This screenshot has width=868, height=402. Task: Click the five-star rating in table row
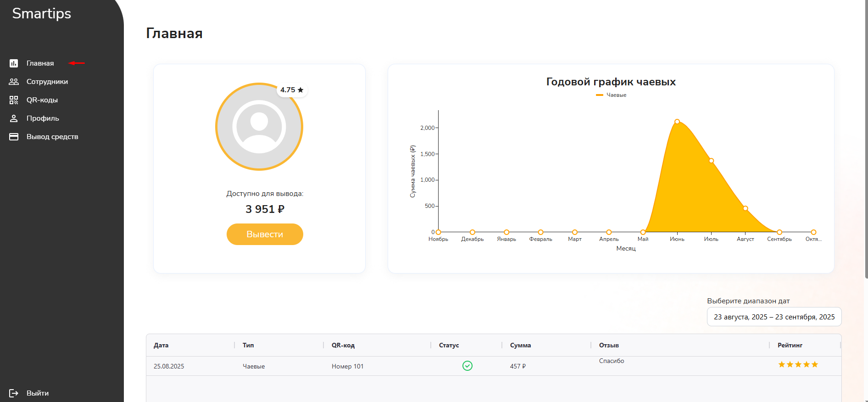pos(798,364)
